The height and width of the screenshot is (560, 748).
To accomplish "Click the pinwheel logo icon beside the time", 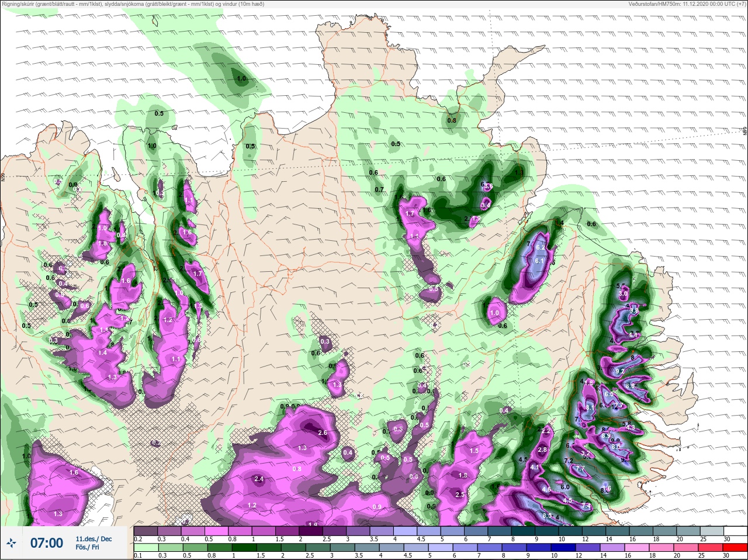I will pos(11,543).
